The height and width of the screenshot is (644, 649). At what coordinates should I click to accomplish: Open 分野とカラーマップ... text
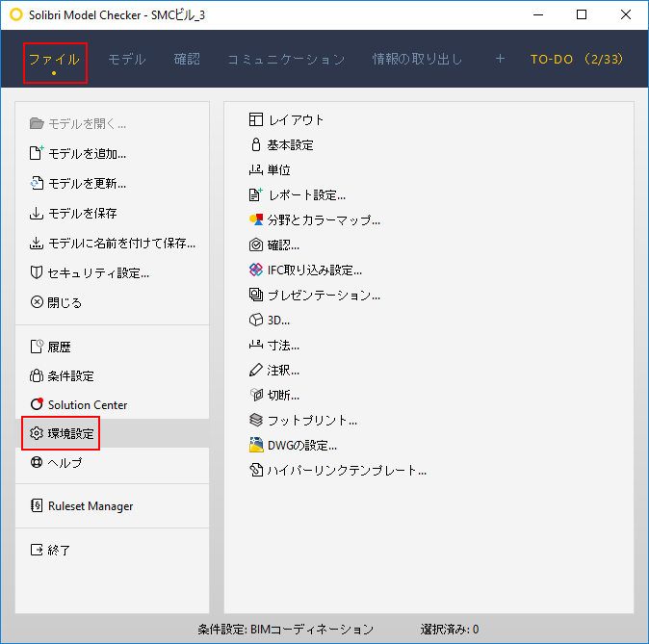pos(324,219)
